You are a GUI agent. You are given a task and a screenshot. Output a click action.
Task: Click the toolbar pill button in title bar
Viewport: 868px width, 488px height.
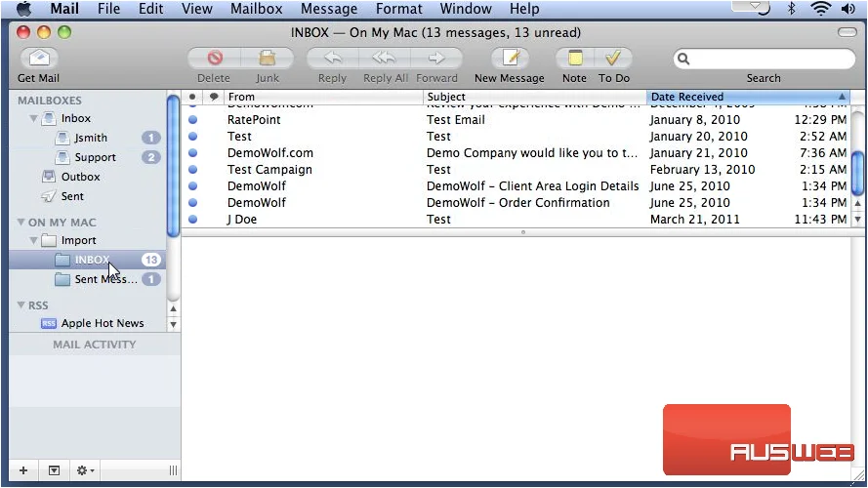(847, 32)
